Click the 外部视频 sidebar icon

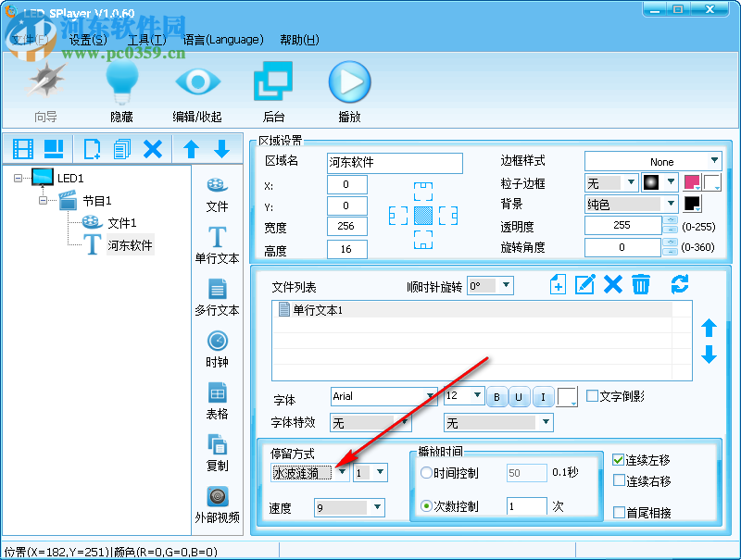click(x=217, y=495)
